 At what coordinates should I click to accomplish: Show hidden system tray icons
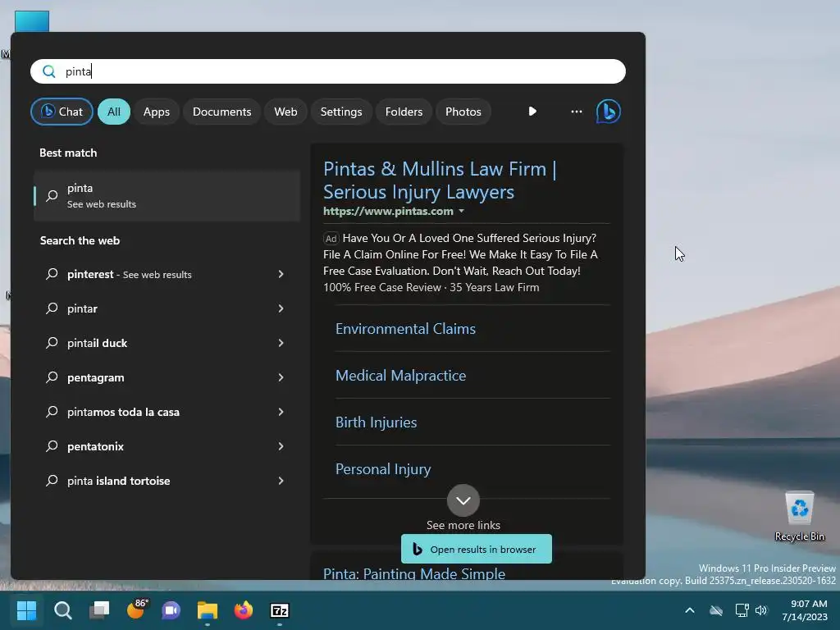point(690,610)
